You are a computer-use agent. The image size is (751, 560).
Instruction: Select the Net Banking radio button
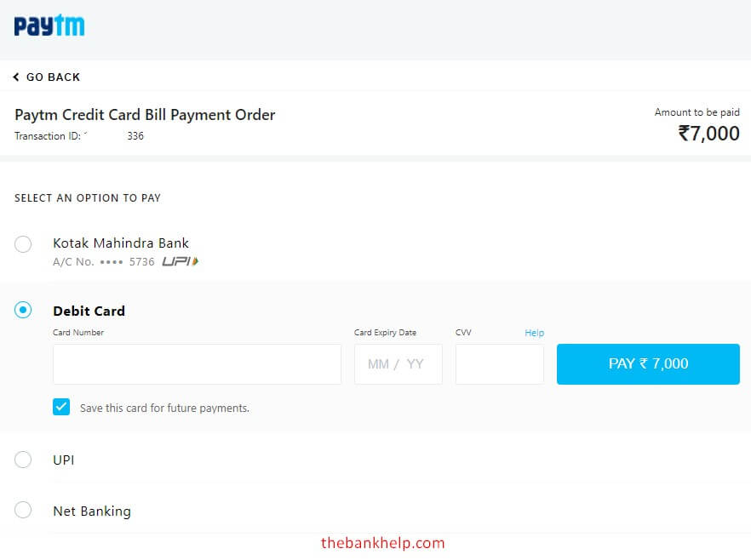point(23,511)
